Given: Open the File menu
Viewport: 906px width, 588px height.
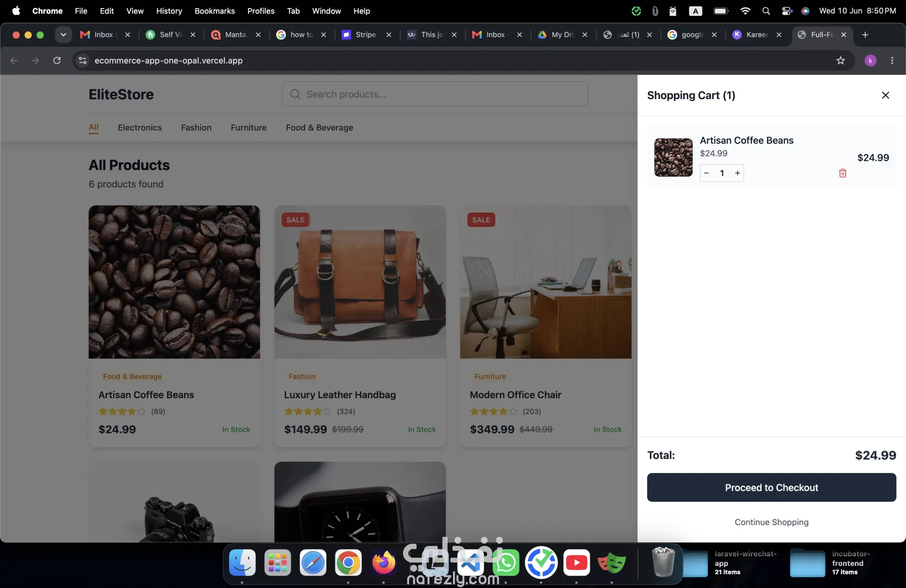Looking at the screenshot, I should tap(81, 11).
